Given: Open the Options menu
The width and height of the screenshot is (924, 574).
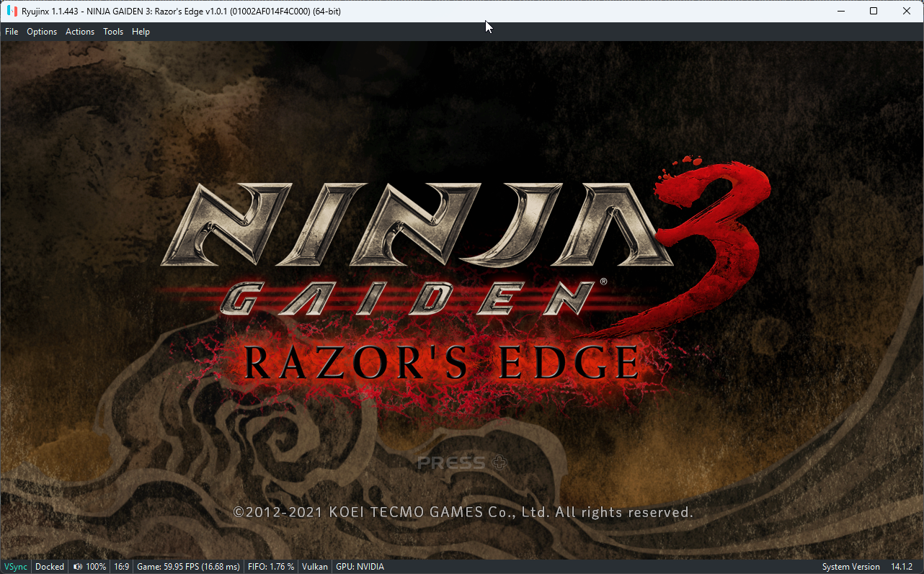Looking at the screenshot, I should (x=41, y=31).
